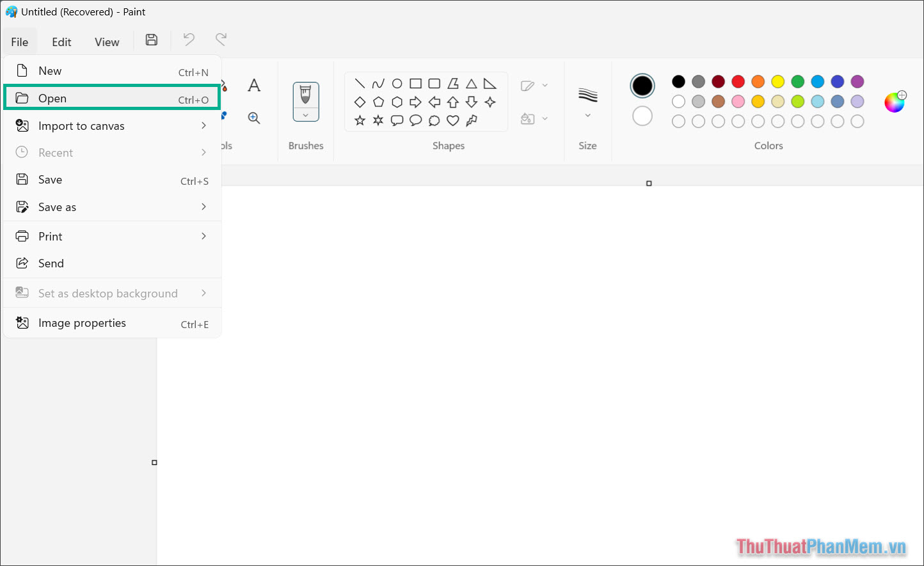This screenshot has width=924, height=566.
Task: Select the five-pointed Star shape
Action: coord(360,120)
